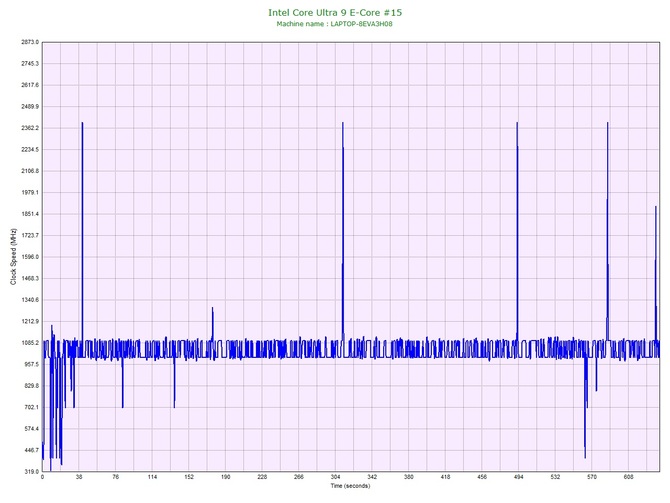Click the 2617.6 y-axis value
670x503 pixels.
(30, 85)
